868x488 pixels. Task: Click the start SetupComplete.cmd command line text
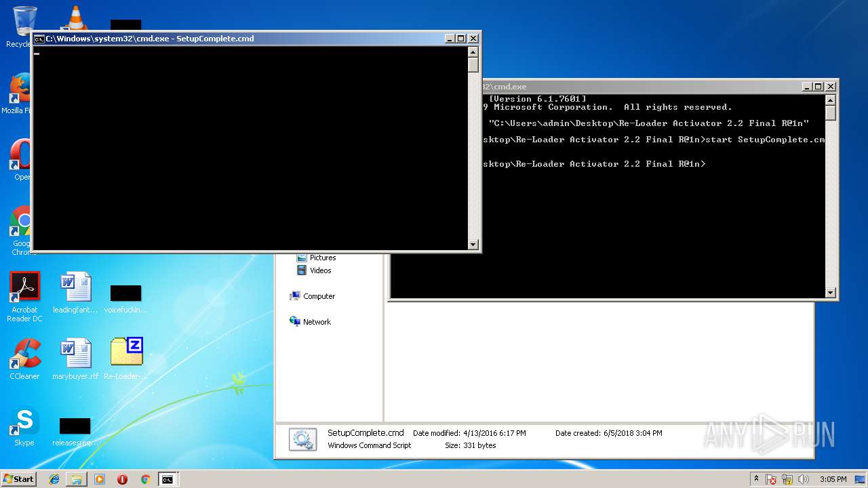[765, 140]
